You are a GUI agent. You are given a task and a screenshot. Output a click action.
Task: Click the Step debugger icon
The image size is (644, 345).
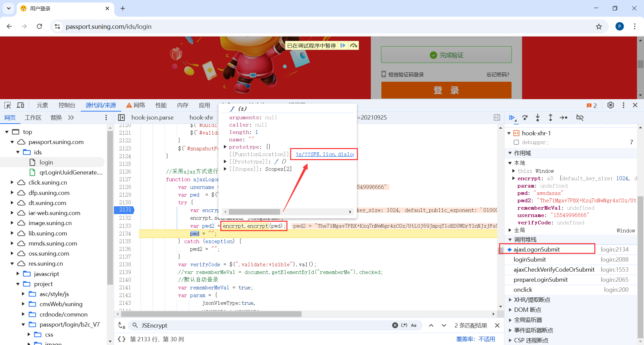pyautogui.click(x=563, y=118)
